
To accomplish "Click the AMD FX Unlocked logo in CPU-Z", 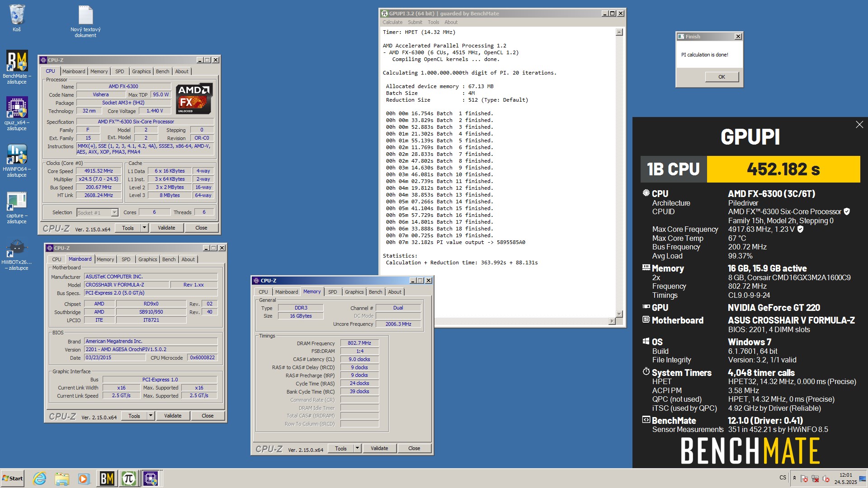I will (194, 98).
